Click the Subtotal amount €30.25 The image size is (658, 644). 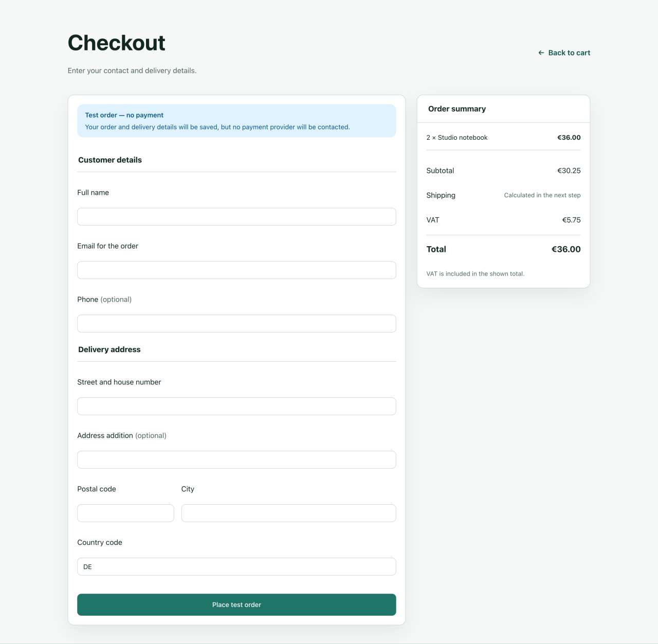pos(569,171)
